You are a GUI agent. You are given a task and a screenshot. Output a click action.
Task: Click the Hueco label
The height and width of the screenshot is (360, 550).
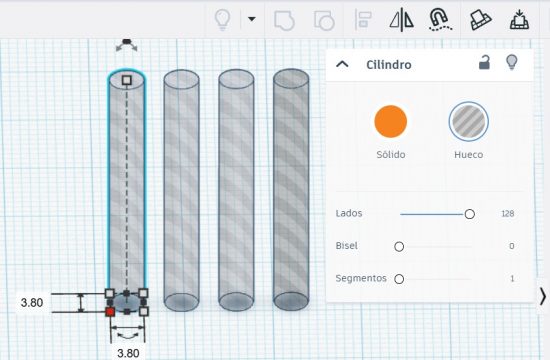tap(469, 155)
